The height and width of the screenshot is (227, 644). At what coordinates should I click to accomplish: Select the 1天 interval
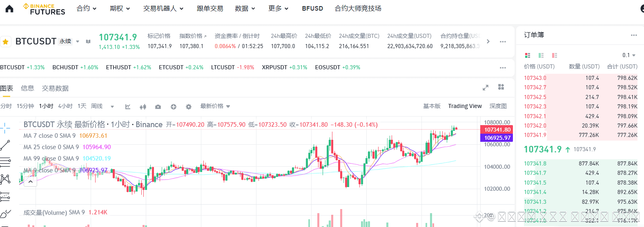82,106
